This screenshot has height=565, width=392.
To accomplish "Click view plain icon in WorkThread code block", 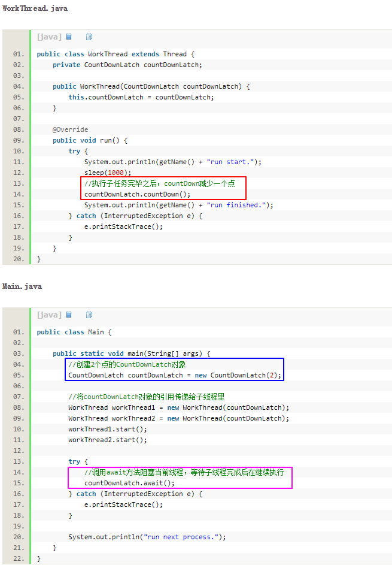I will click(x=69, y=37).
